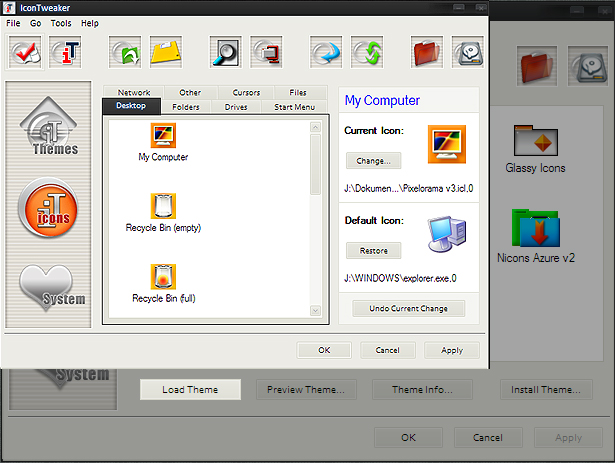615x463 pixels.
Task: Click Load Theme in background window
Action: [x=190, y=390]
